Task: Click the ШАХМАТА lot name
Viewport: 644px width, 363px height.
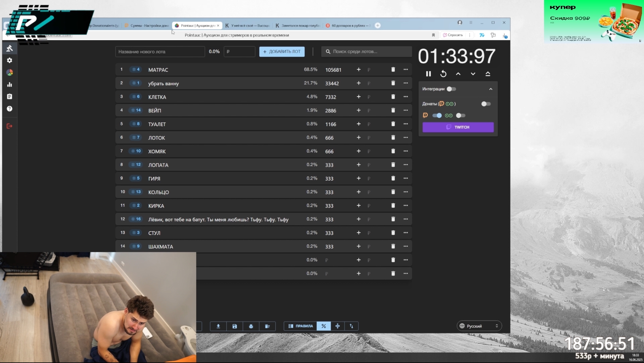Action: (x=161, y=247)
